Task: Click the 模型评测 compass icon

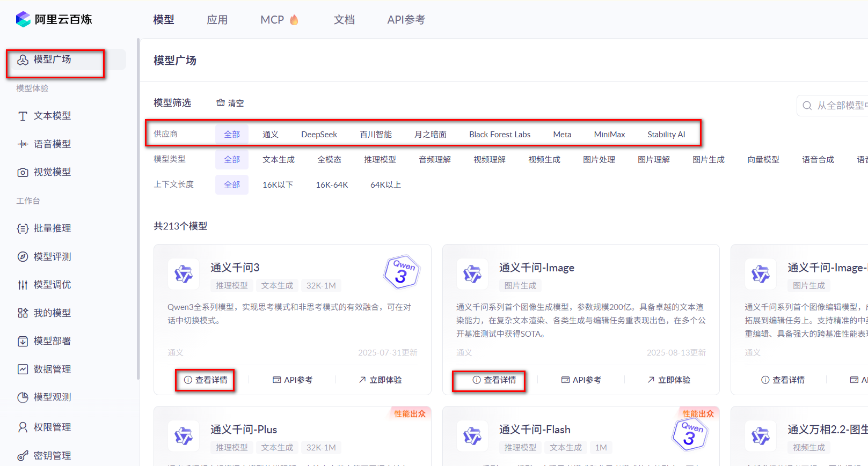Action: [23, 257]
